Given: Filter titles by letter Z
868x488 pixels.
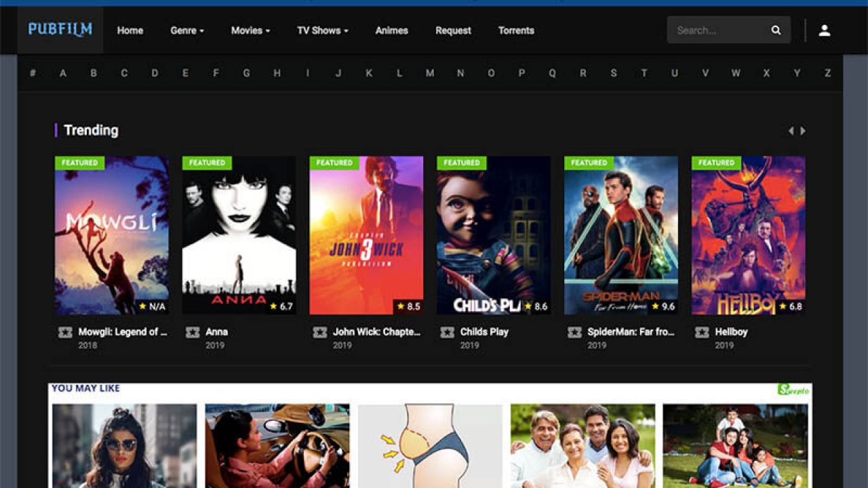Looking at the screenshot, I should pos(827,73).
